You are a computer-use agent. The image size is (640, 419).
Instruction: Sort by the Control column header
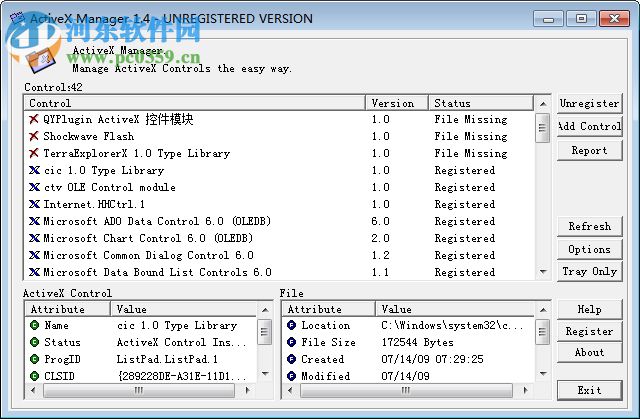tap(195, 103)
